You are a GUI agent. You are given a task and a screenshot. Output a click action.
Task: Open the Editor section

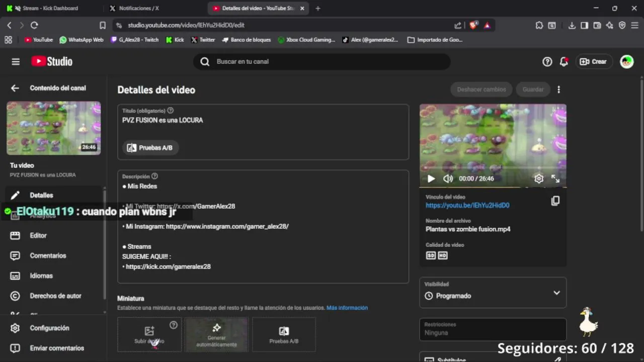(x=53, y=235)
